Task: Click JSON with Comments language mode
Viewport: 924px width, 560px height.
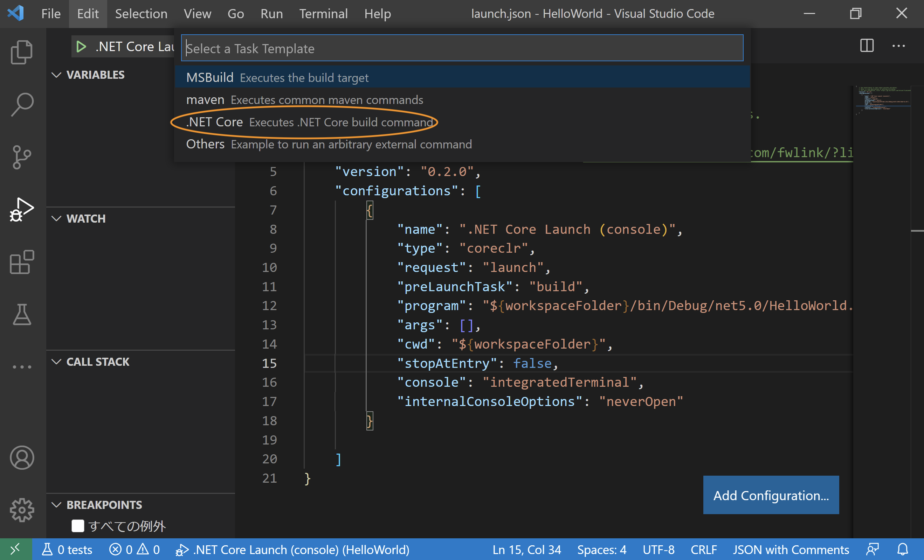Action: (x=791, y=549)
